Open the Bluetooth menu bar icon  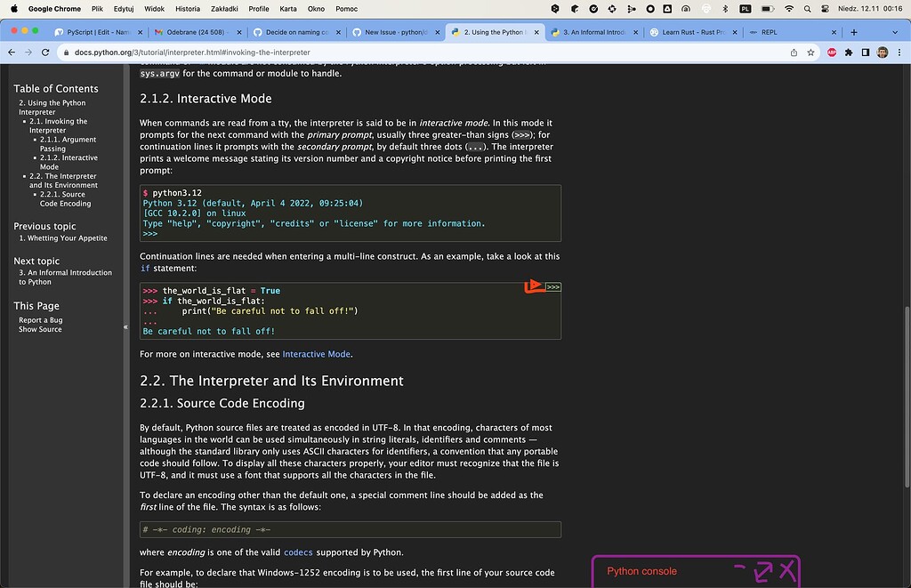[724, 8]
